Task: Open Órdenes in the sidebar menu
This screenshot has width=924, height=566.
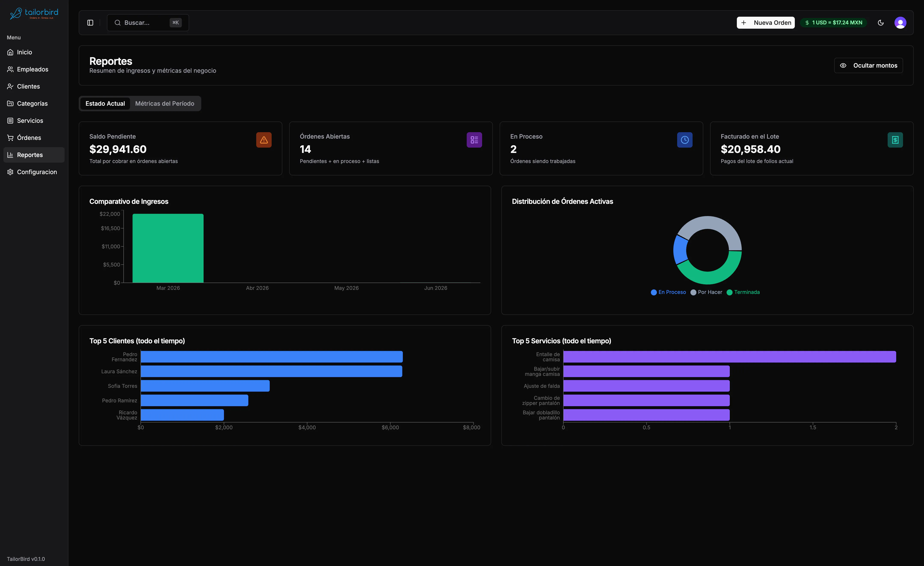Action: [34, 138]
